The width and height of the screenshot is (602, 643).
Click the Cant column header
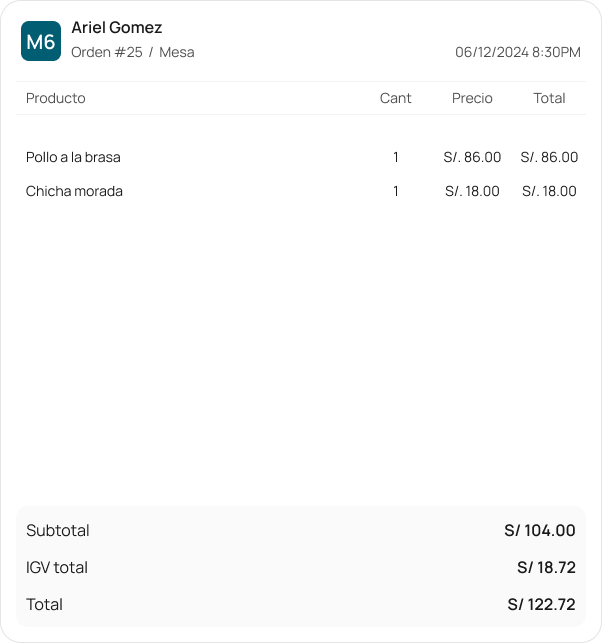click(x=396, y=98)
